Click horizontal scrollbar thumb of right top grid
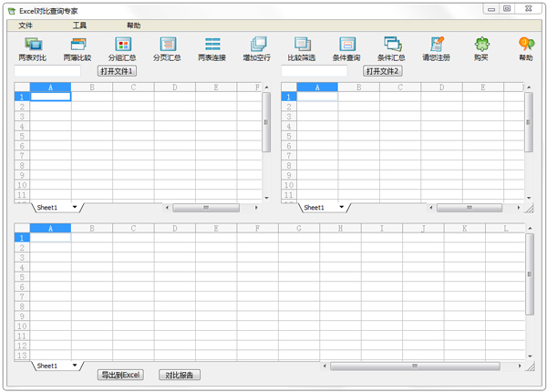The height and width of the screenshot is (392, 547). [470, 208]
